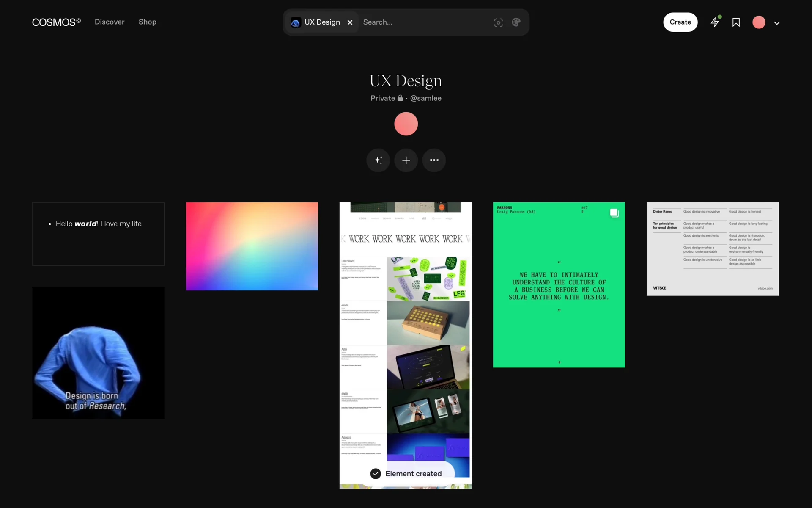The width and height of the screenshot is (812, 508).
Task: Open the lightning bolt activity notifications
Action: [715, 22]
